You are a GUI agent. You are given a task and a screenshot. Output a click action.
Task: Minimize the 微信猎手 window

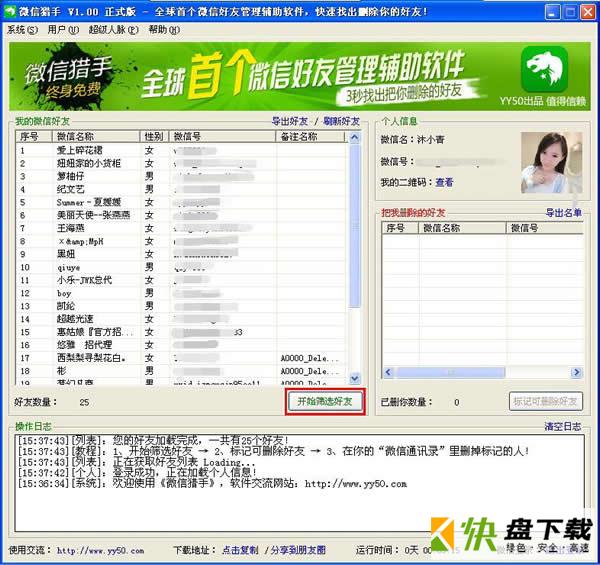point(551,12)
